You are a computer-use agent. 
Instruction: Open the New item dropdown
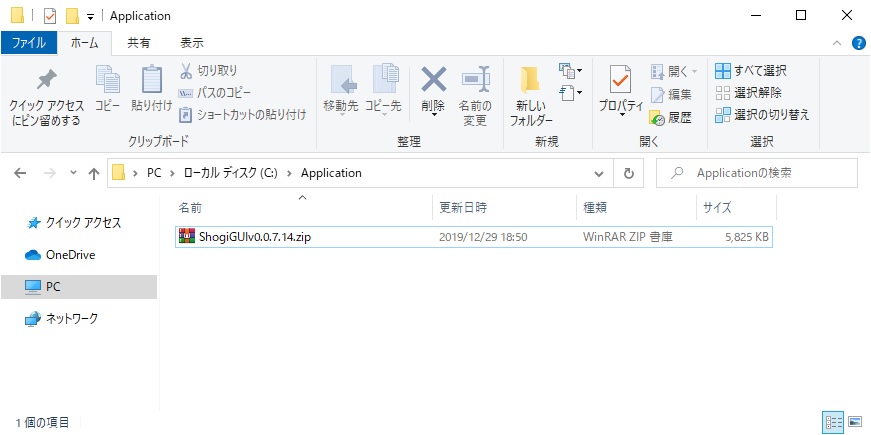pyautogui.click(x=570, y=71)
